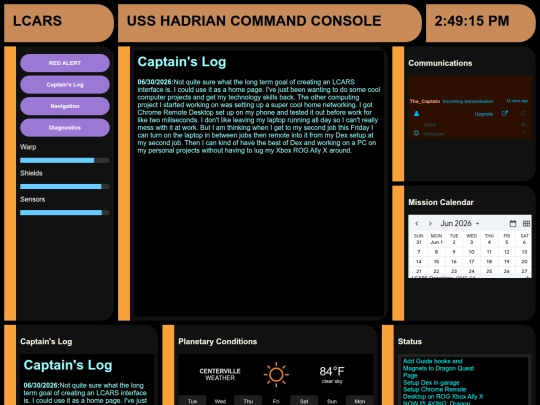Click the 14 mins ago timestamp
This screenshot has width=540, height=405.
point(517,101)
